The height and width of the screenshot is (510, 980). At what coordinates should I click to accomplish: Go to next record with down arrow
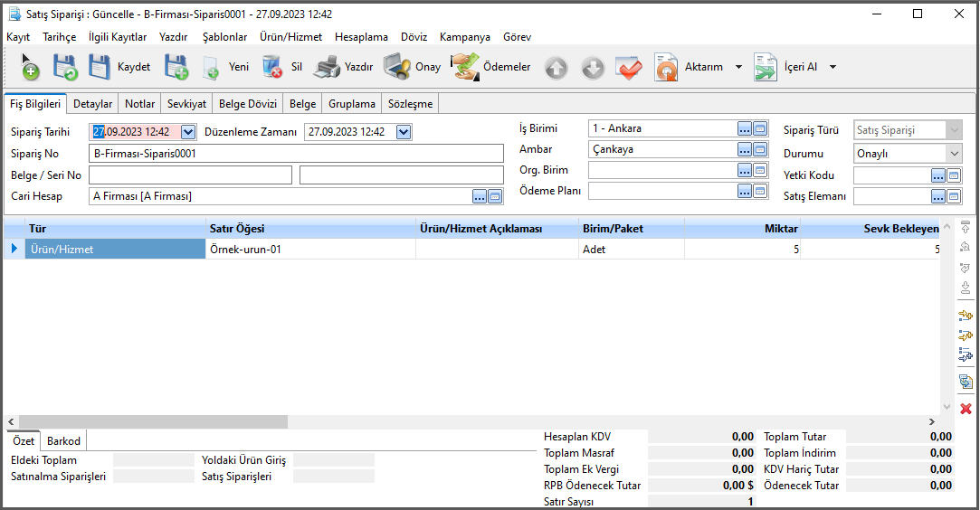pyautogui.click(x=592, y=68)
